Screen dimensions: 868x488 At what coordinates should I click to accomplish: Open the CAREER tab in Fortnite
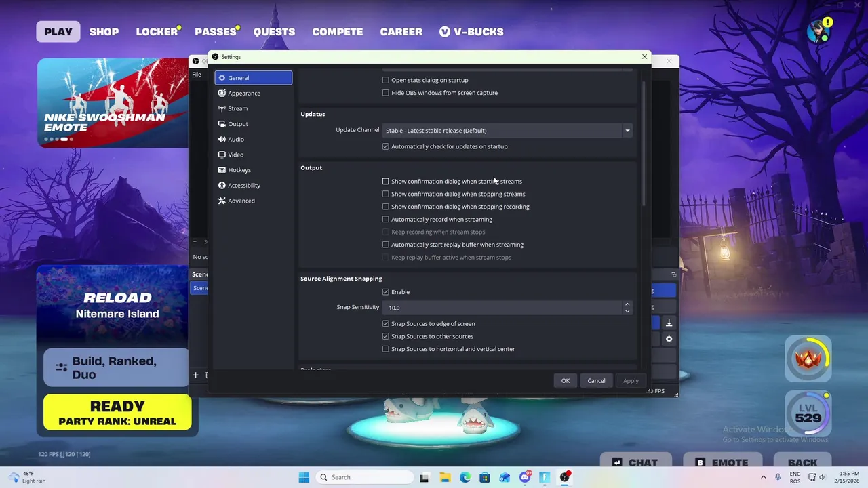click(x=401, y=32)
